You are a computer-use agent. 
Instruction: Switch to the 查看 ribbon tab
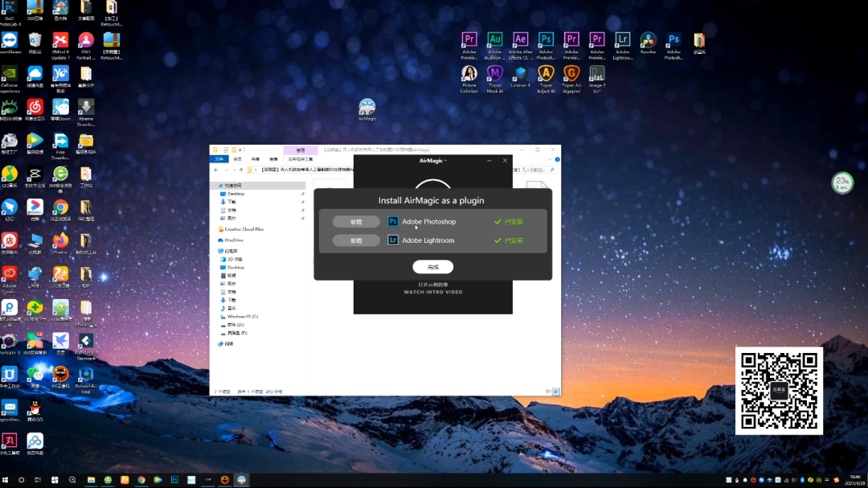[273, 159]
